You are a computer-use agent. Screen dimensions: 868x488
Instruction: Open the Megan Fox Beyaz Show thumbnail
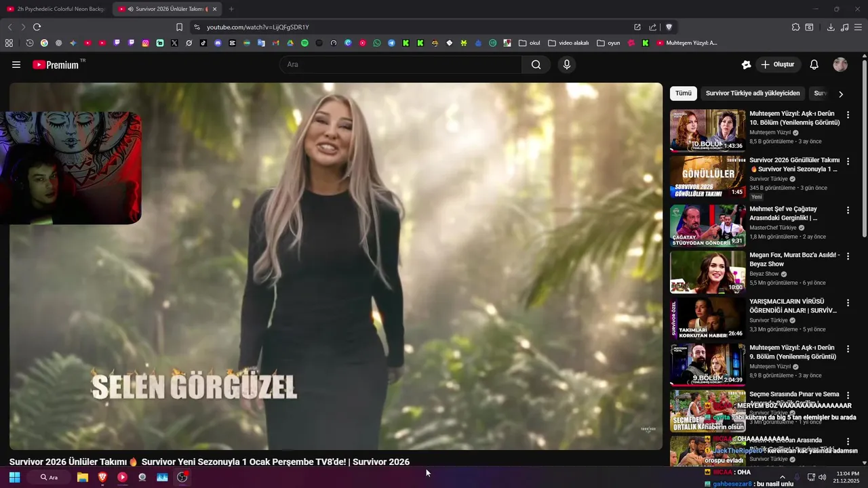pyautogui.click(x=707, y=272)
